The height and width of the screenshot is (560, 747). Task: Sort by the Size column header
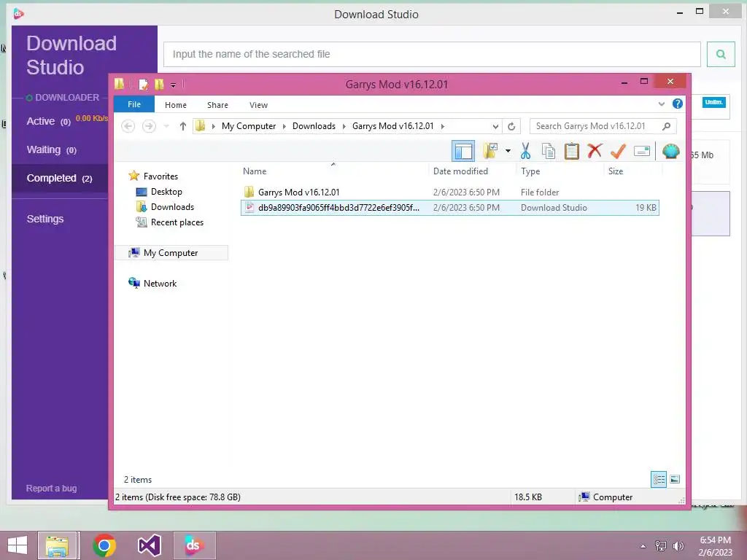(632, 171)
